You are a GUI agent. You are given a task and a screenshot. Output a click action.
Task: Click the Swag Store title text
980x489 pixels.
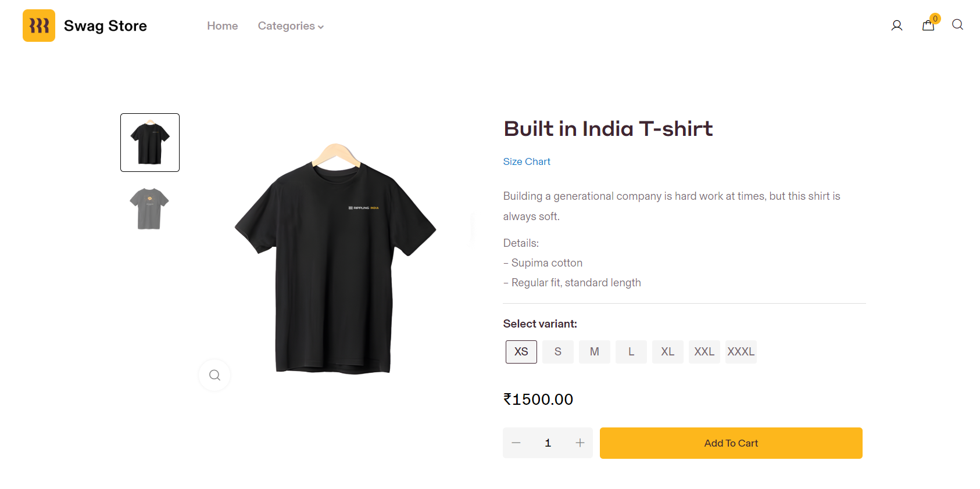105,26
